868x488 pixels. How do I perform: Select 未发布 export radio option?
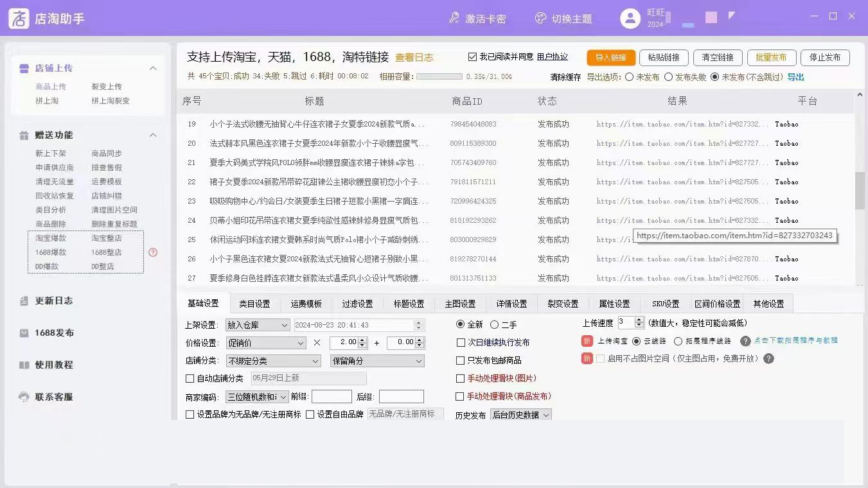629,77
